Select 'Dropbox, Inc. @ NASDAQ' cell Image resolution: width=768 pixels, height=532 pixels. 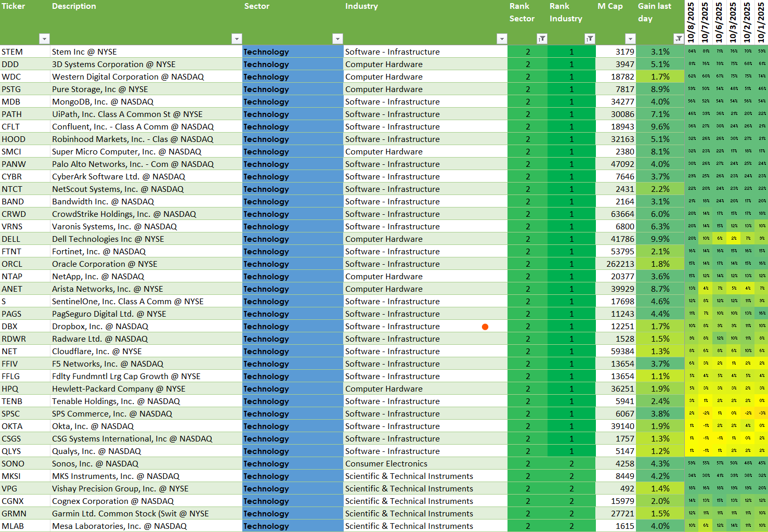coord(146,326)
